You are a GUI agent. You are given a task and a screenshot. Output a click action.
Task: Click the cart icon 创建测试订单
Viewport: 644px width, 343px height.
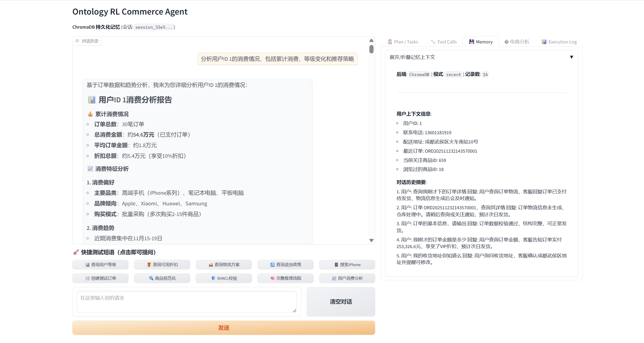[x=87, y=278]
